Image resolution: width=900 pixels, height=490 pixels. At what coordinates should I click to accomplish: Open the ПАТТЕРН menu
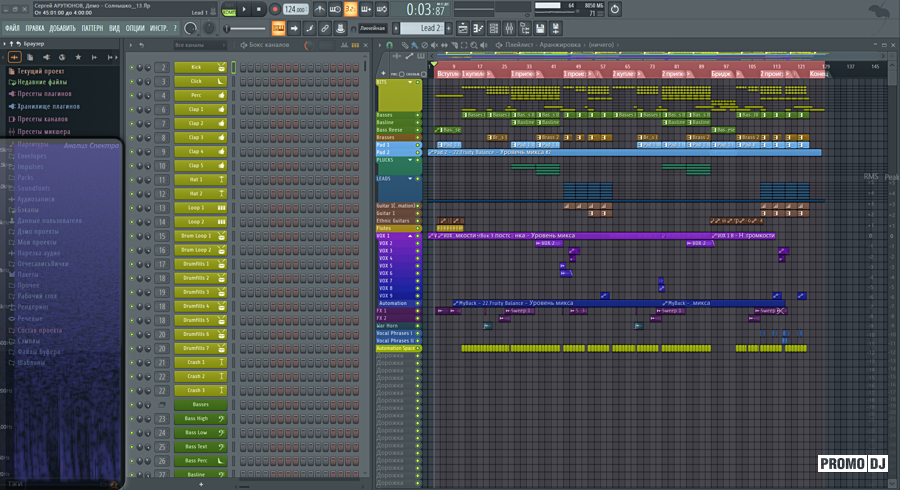coord(91,28)
